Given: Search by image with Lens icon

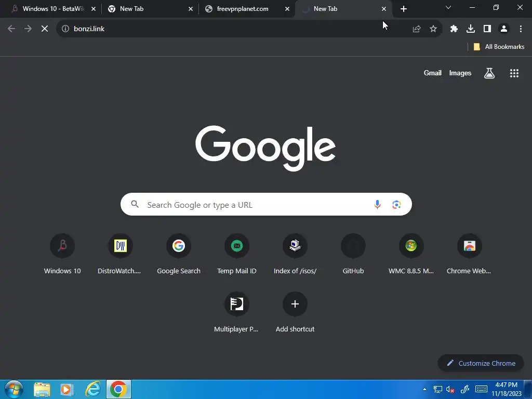Looking at the screenshot, I should coord(396,204).
